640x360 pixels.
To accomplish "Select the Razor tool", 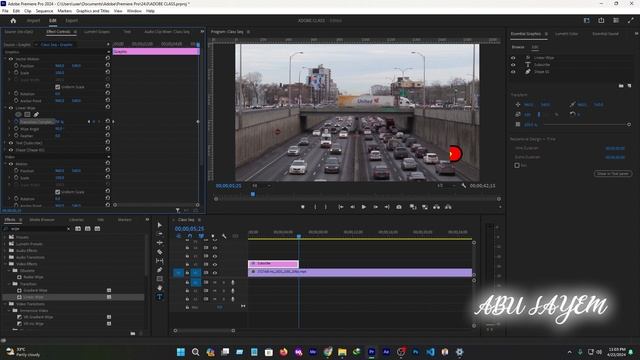I will [x=160, y=252].
